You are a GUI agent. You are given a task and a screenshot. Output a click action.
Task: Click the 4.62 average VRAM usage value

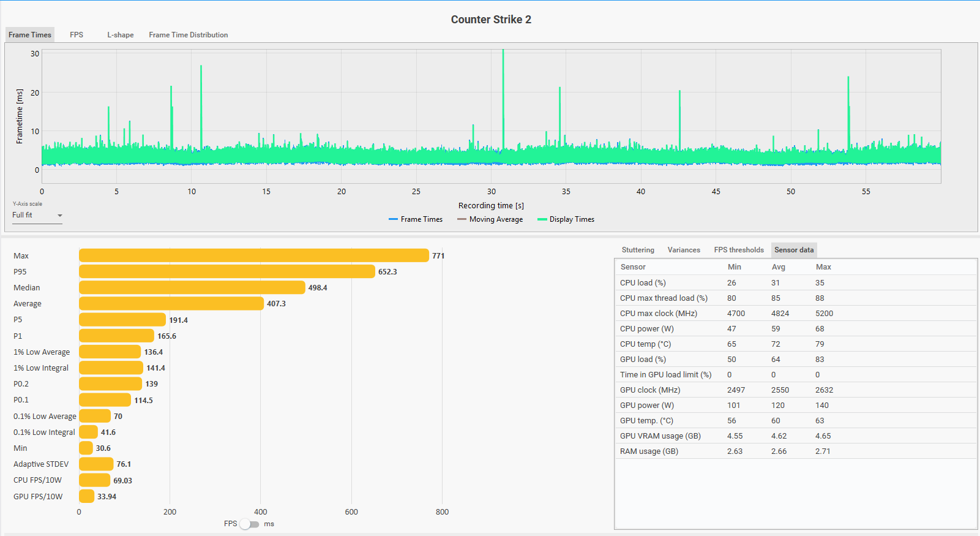coord(779,436)
